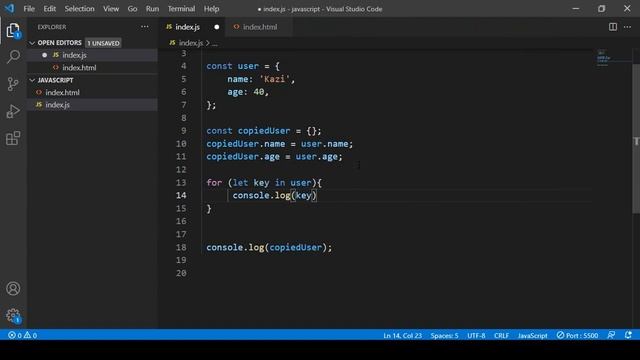640x360 pixels.
Task: Open Explorer more actions ellipsis
Action: pos(144,27)
